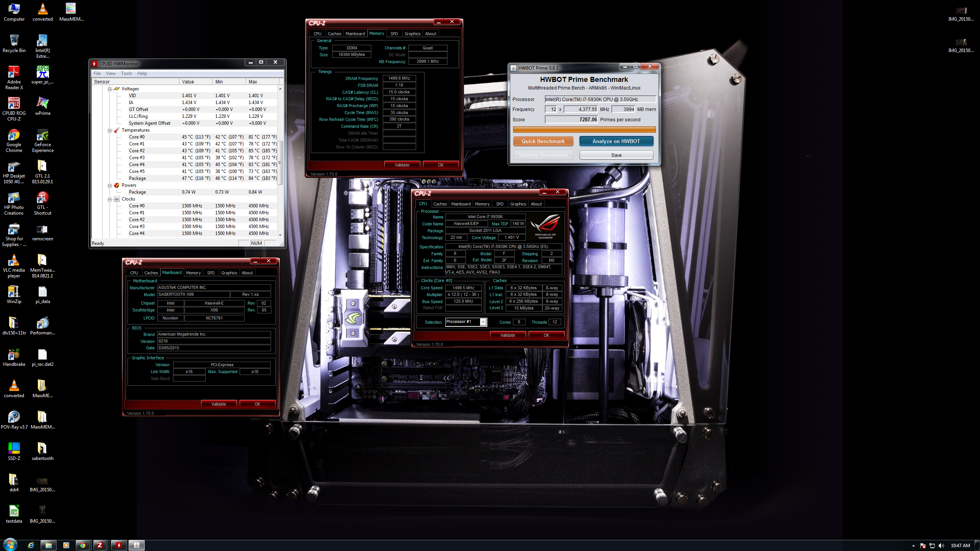Open Help menu in HWMonitor
This screenshot has height=551, width=980.
pyautogui.click(x=142, y=73)
